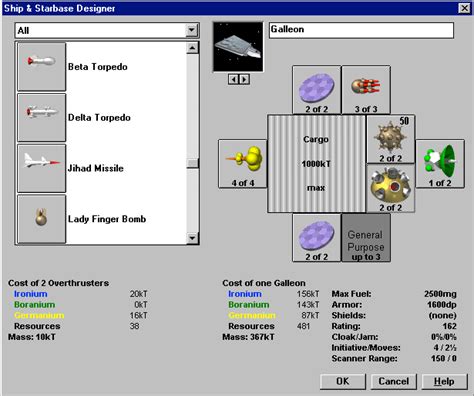Click the gold bomb pod slot 2 of 2
Screen dimensions: 474x396
tap(391, 188)
